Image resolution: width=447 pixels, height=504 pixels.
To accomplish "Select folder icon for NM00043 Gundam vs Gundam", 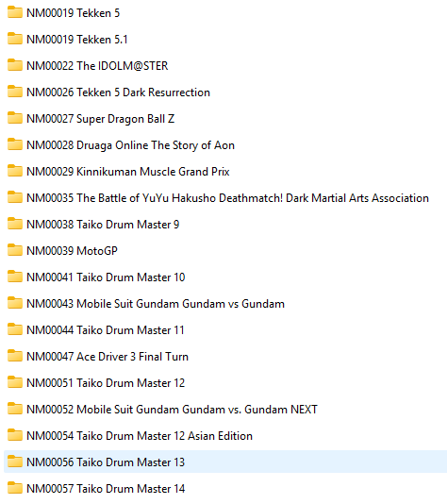I will click(15, 303).
